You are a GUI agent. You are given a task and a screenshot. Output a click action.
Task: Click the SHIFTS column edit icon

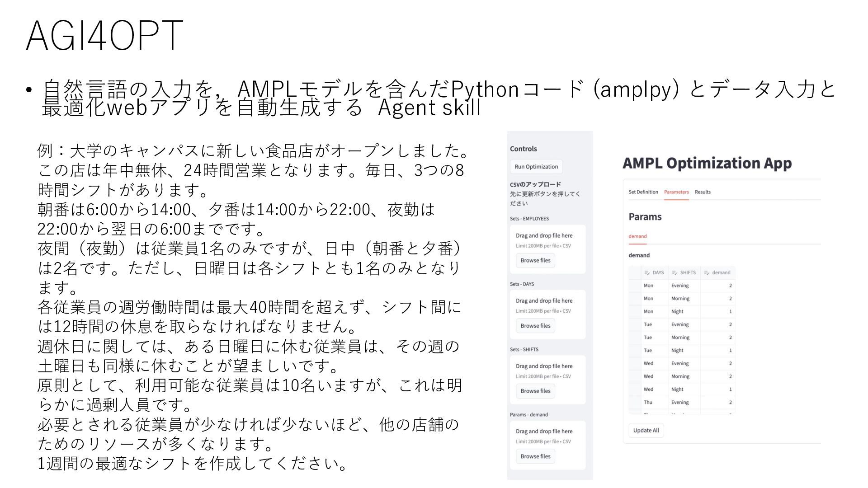pos(675,272)
